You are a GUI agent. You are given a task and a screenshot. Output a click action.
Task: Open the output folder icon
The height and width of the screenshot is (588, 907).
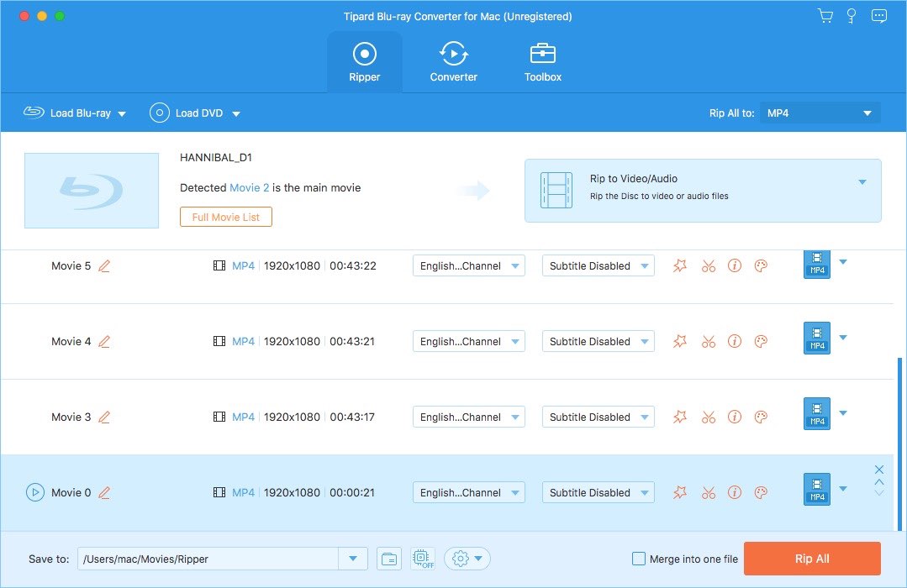click(388, 559)
